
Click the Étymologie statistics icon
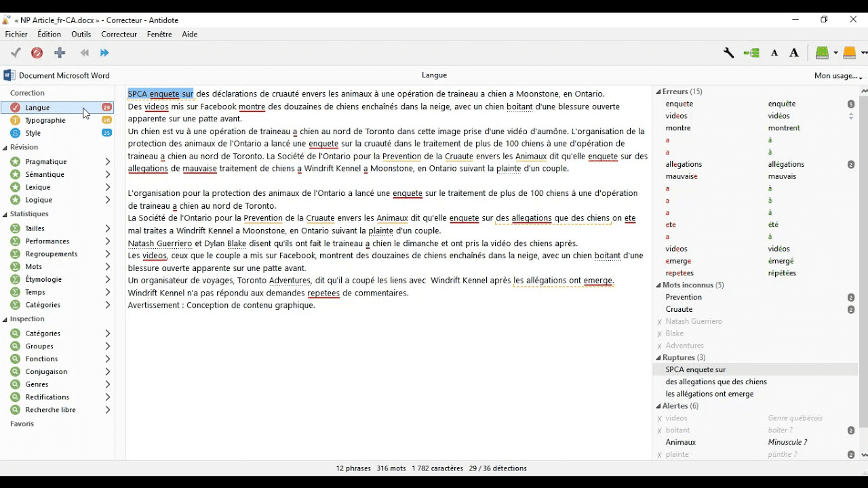click(15, 279)
